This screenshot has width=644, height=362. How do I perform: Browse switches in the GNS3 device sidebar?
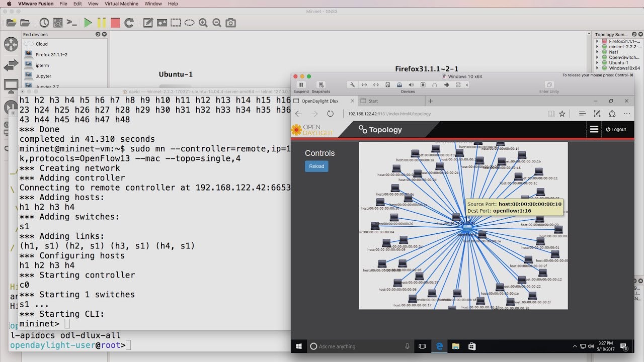[x=11, y=65]
